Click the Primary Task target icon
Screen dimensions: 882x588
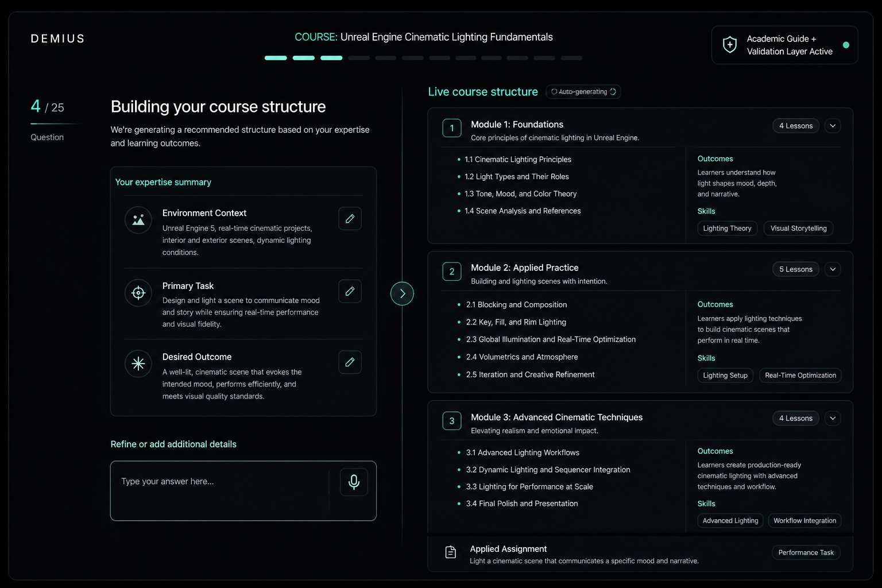[138, 293]
